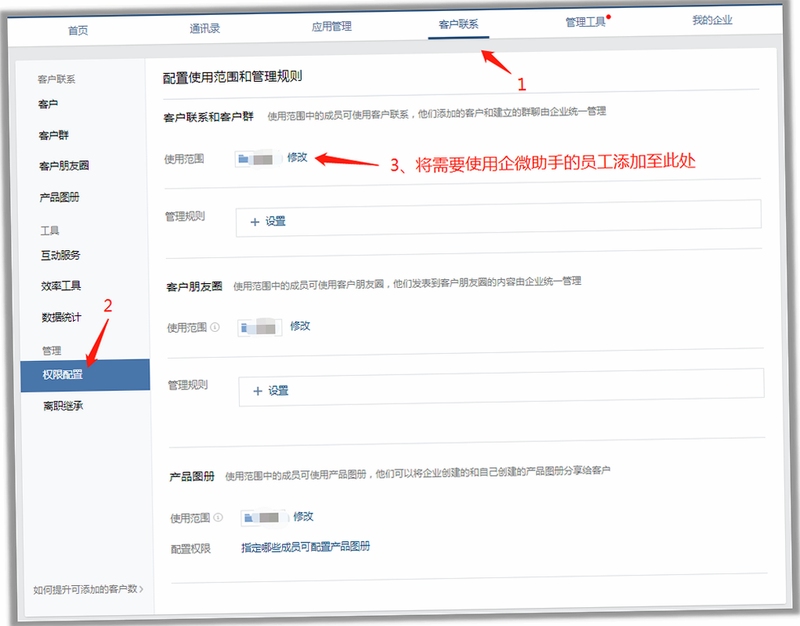Open 离职继承 in sidebar

point(63,406)
